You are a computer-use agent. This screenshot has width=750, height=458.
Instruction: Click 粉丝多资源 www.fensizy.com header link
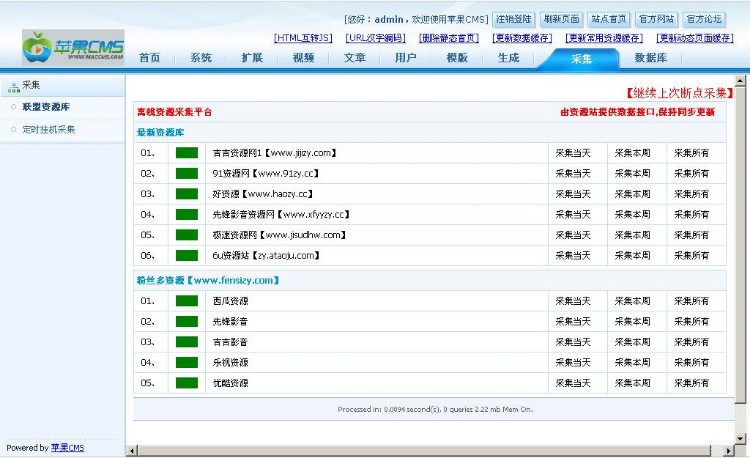click(208, 280)
